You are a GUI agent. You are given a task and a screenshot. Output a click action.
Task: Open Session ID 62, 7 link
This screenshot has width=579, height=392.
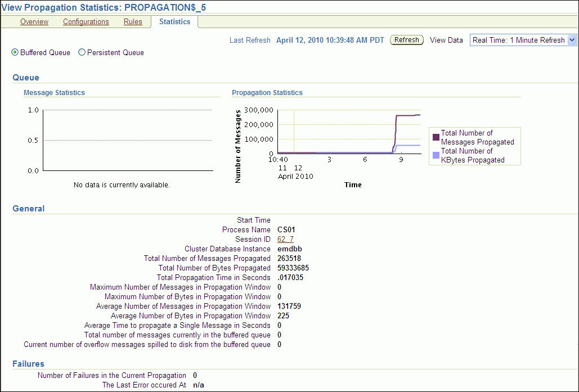[285, 240]
